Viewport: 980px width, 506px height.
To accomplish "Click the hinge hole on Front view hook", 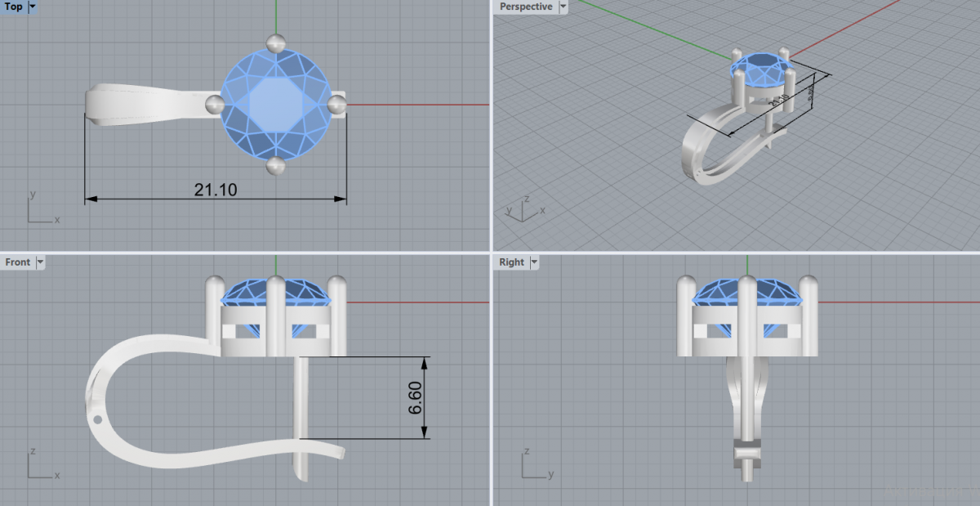I will 98,420.
